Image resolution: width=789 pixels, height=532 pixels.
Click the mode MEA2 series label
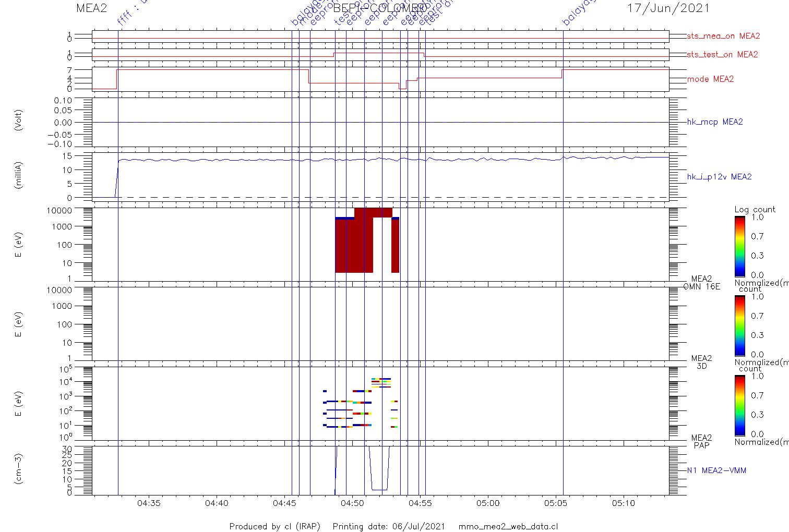click(x=710, y=79)
